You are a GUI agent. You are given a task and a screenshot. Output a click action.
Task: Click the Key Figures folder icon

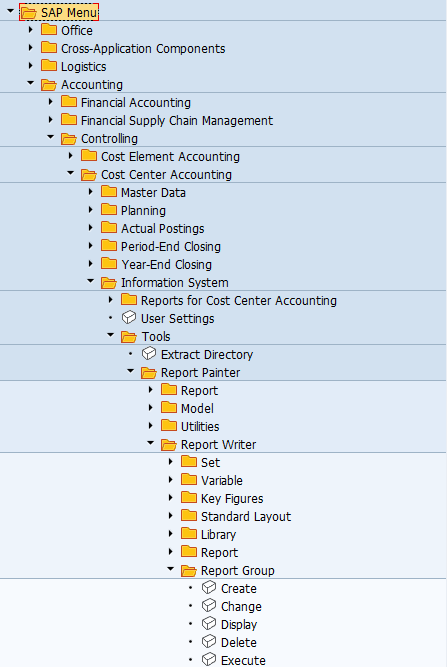[189, 498]
